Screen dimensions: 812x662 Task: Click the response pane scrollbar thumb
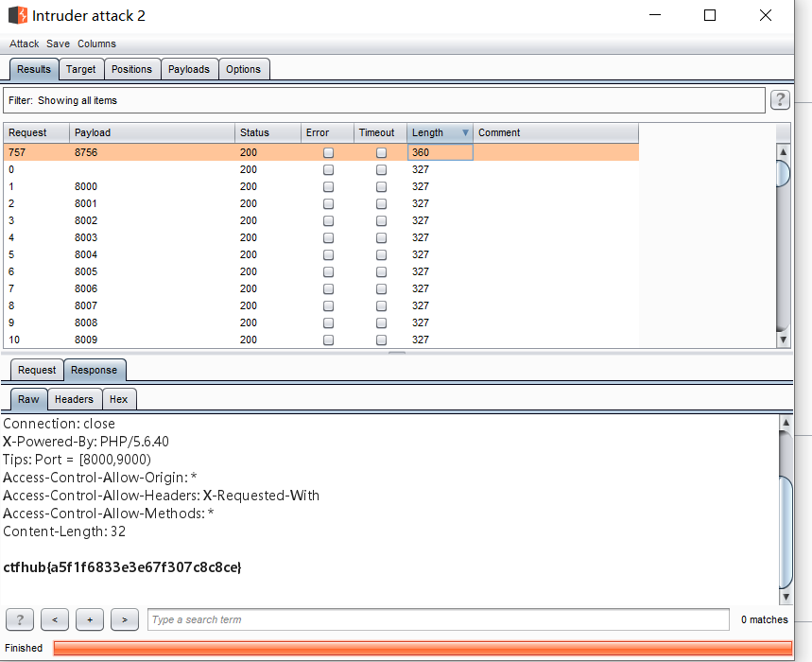tap(786, 532)
